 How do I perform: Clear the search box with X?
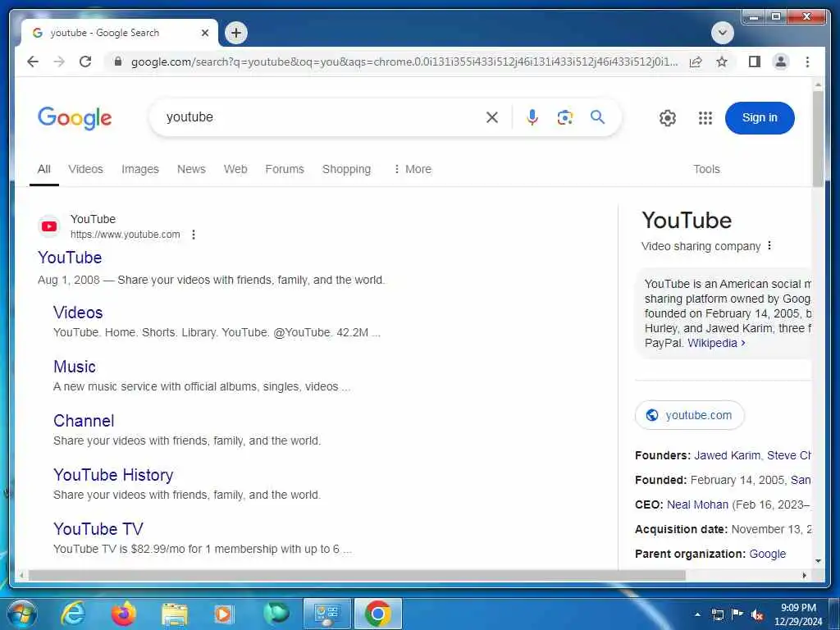point(492,117)
